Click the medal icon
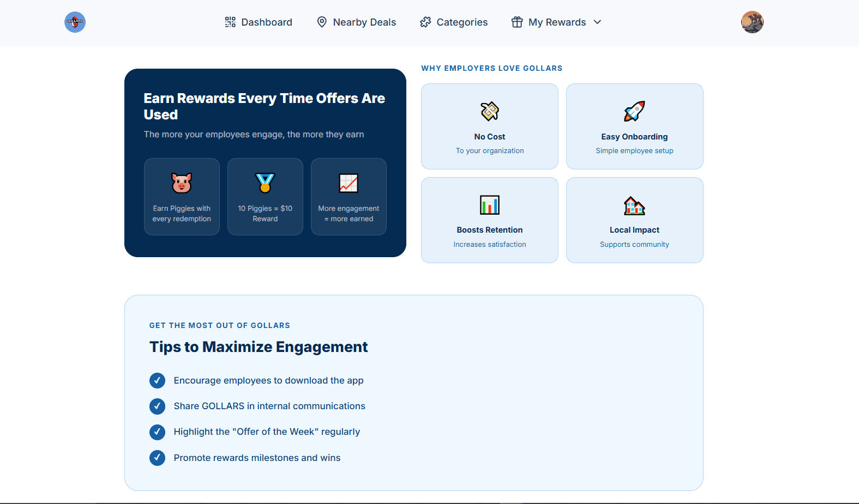 coord(265,183)
